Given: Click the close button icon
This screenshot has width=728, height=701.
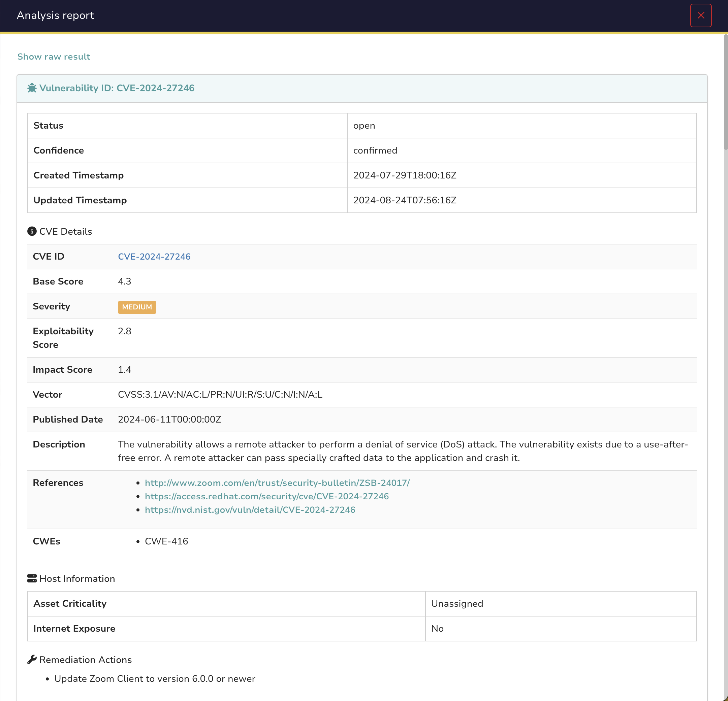Looking at the screenshot, I should pyautogui.click(x=701, y=15).
